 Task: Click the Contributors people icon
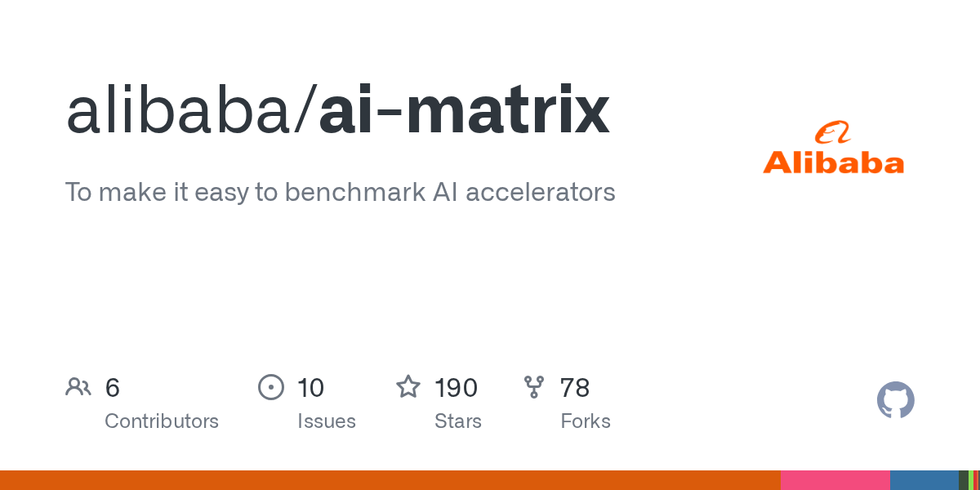pos(78,387)
